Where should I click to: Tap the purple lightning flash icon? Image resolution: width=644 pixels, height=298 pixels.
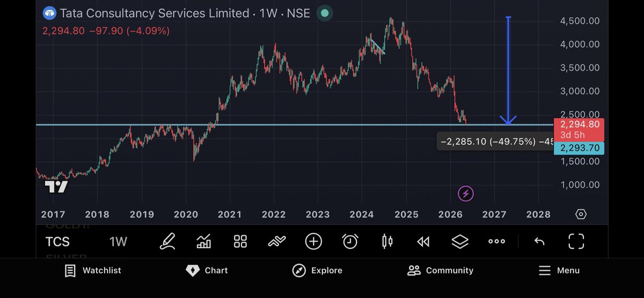[x=465, y=193]
